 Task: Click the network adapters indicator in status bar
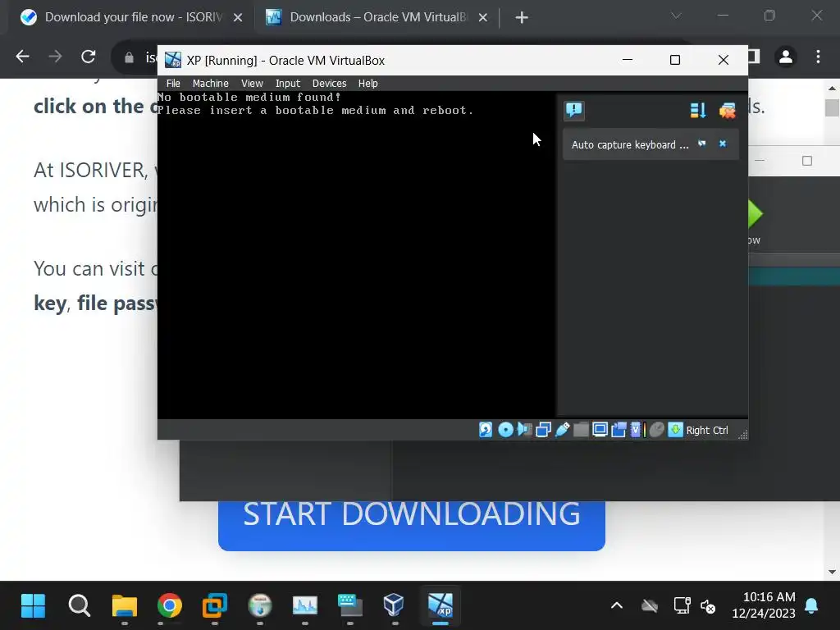543,430
